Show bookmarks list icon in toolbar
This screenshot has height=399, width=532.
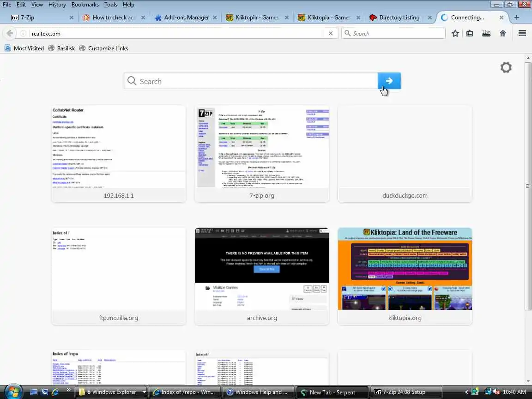(x=470, y=33)
